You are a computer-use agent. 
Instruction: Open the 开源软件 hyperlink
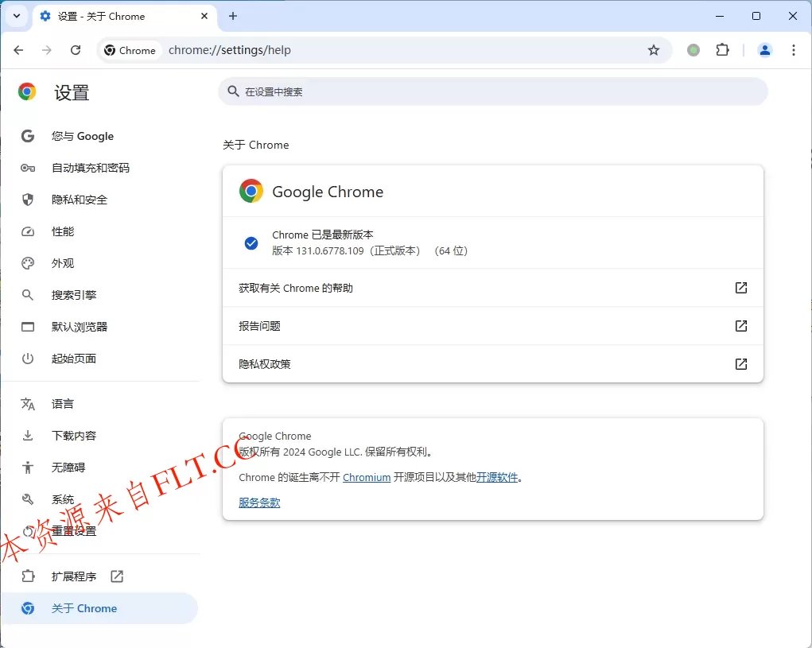(497, 477)
